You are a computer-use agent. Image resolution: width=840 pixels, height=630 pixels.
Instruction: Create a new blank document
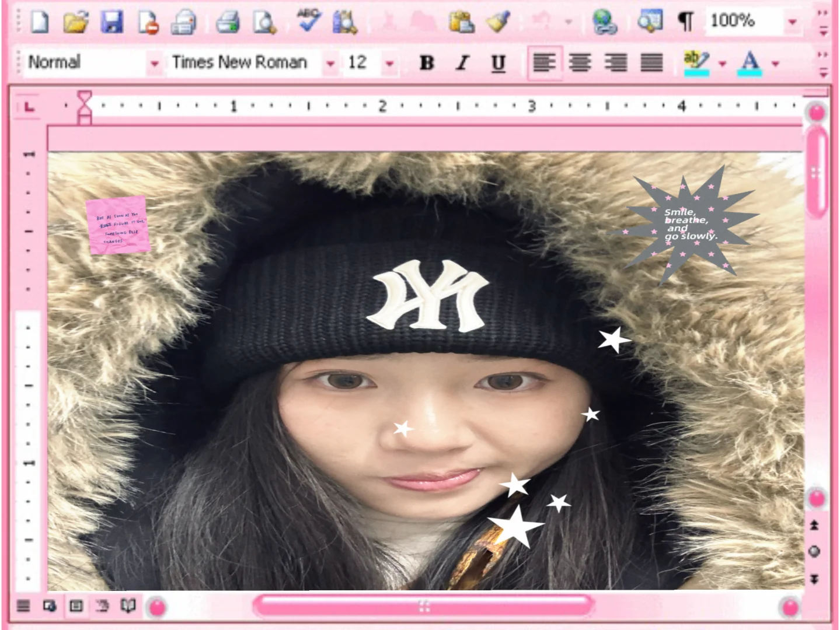[40, 22]
